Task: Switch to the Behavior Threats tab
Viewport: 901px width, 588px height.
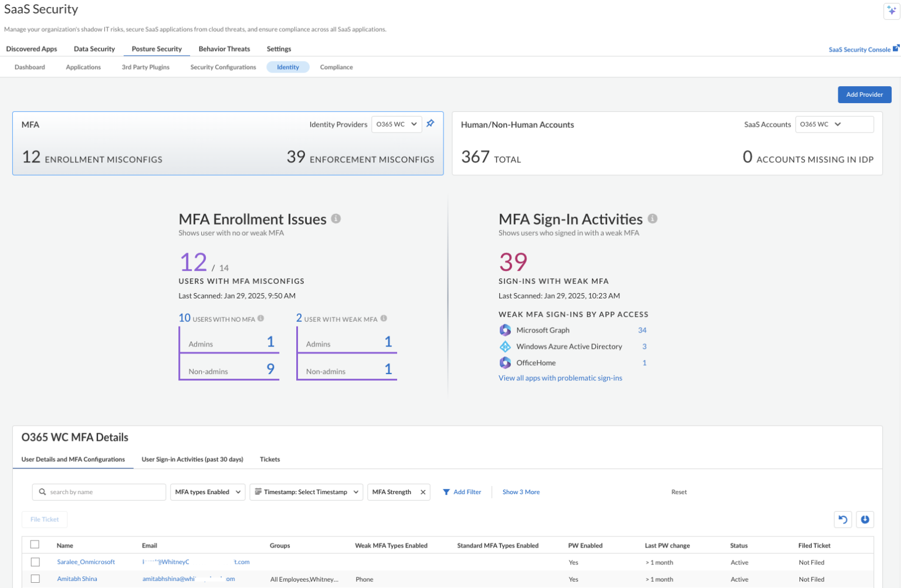Action: (x=224, y=49)
